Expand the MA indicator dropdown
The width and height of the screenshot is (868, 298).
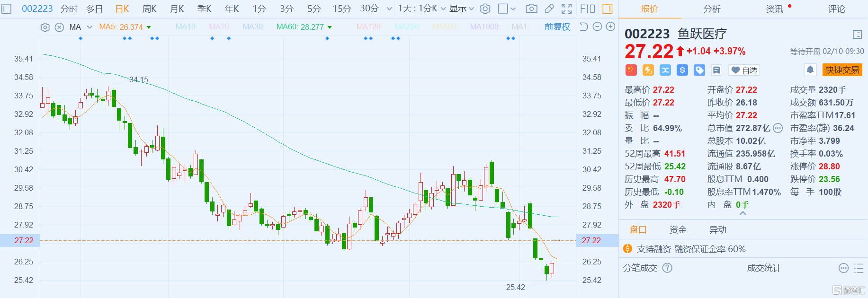[x=89, y=27]
